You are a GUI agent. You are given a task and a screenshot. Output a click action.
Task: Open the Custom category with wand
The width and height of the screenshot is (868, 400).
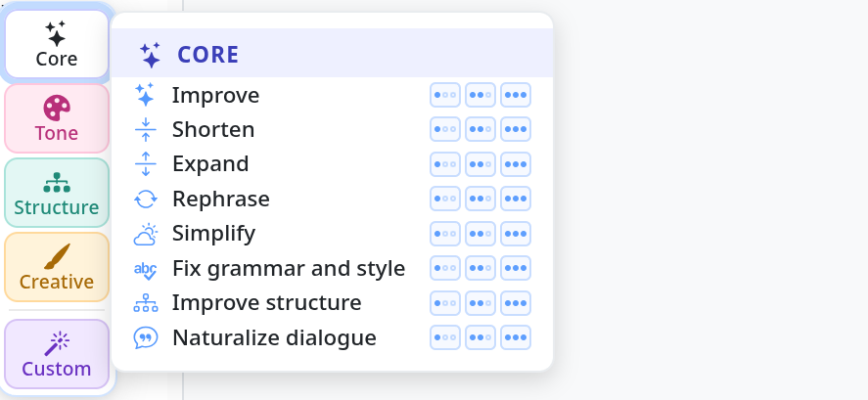pyautogui.click(x=57, y=354)
